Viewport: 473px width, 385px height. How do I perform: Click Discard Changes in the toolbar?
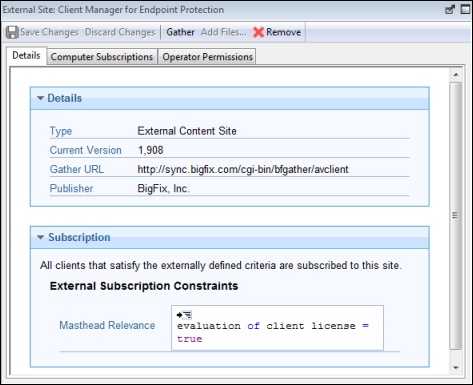[120, 32]
